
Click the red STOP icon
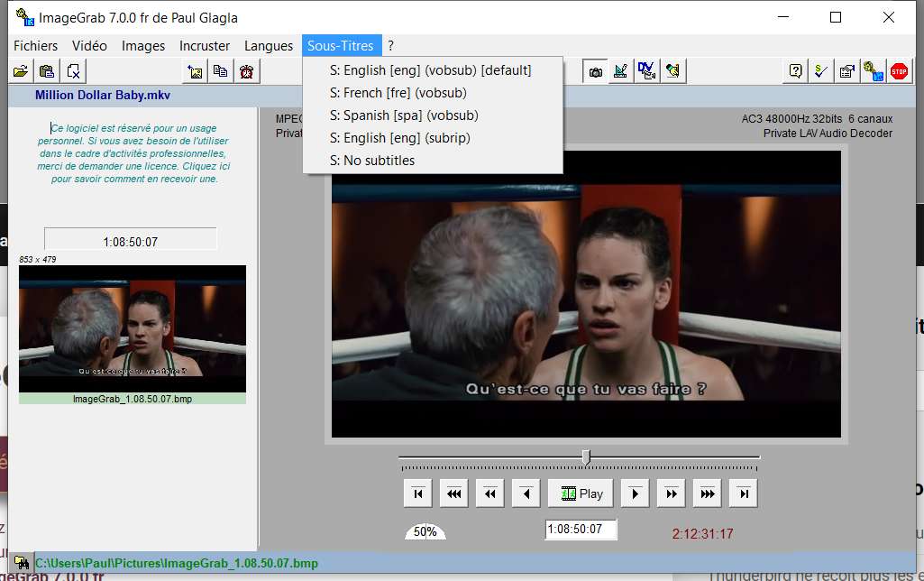[x=898, y=71]
